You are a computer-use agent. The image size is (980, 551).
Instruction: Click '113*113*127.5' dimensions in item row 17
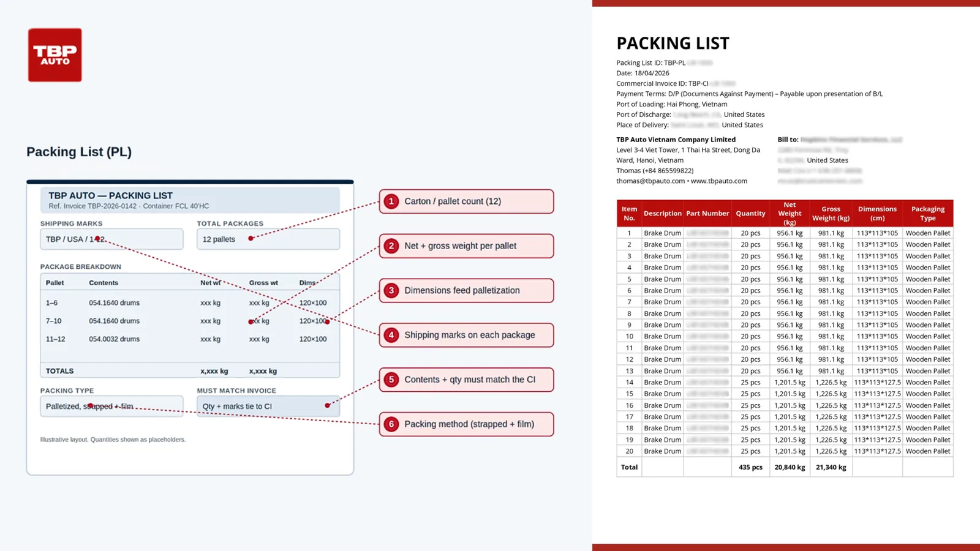tap(877, 417)
